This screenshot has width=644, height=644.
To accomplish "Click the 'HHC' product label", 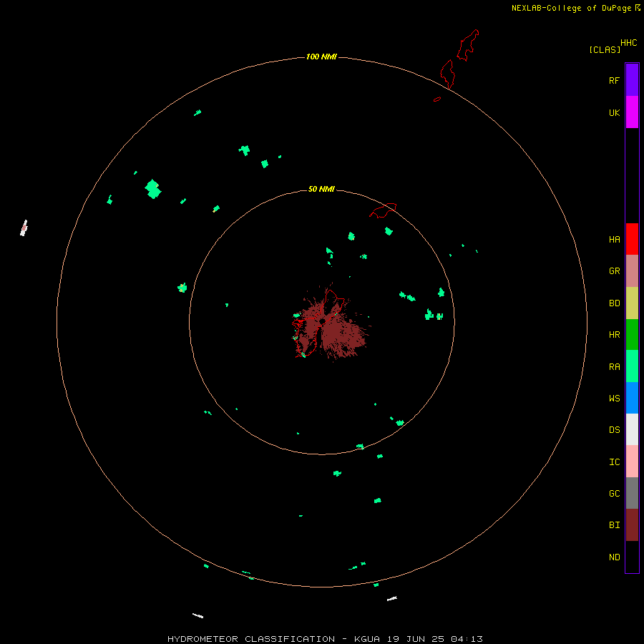I will pyautogui.click(x=628, y=43).
